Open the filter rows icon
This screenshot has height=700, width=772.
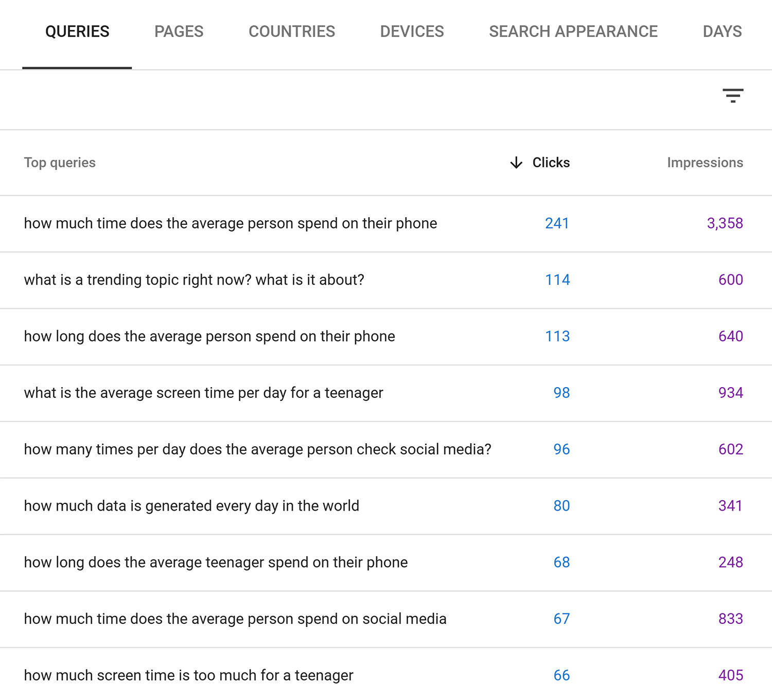[x=733, y=96]
